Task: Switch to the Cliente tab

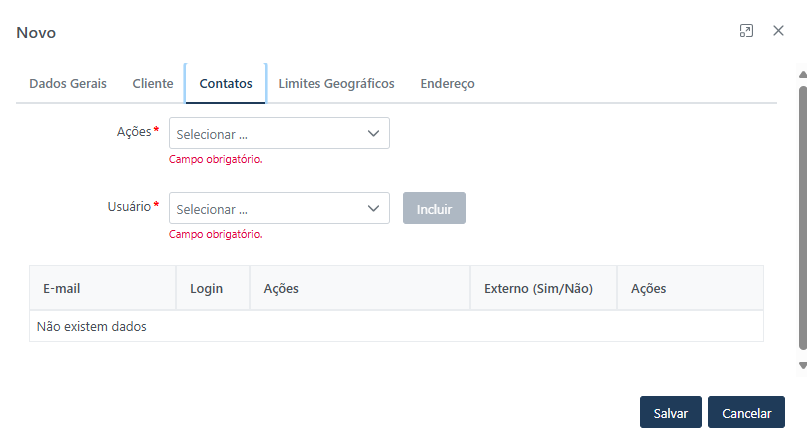Action: point(153,84)
